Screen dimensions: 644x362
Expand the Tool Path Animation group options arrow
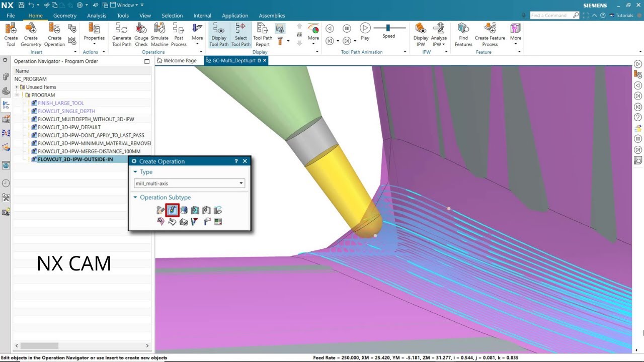point(405,52)
